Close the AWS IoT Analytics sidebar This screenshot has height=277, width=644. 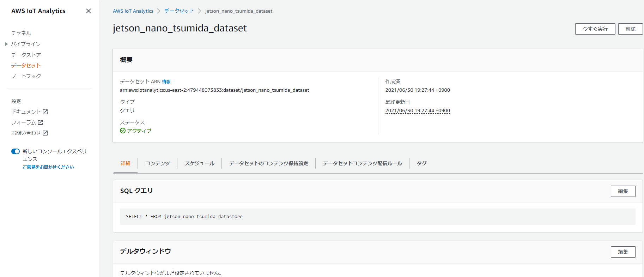(x=89, y=11)
